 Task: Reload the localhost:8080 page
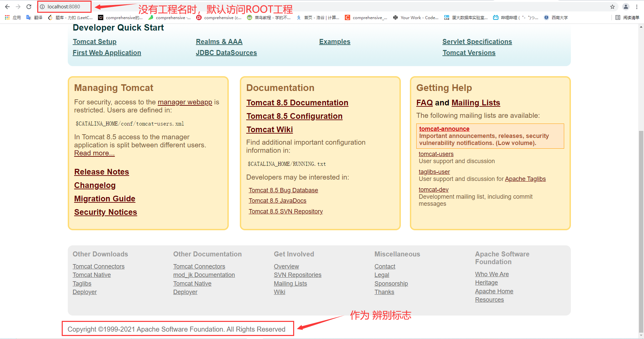[29, 7]
